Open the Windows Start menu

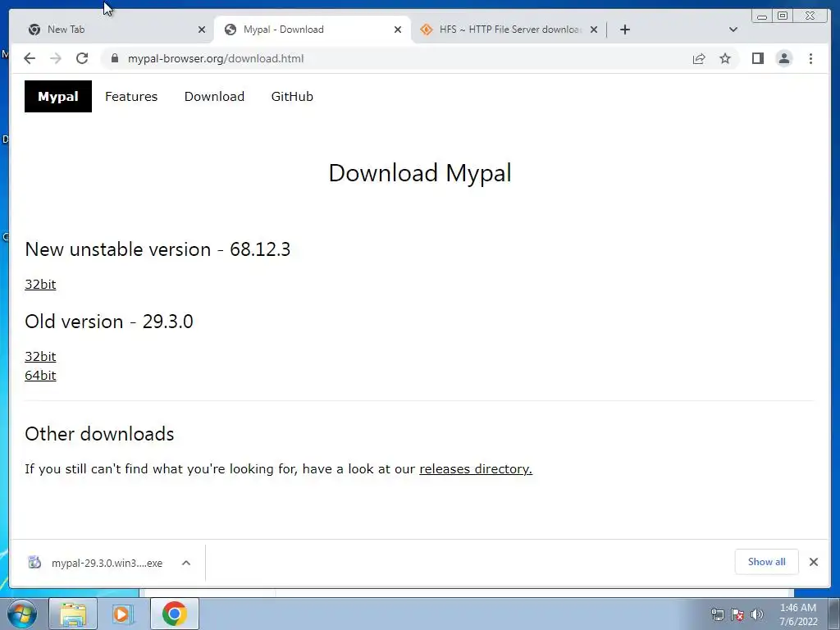(x=22, y=614)
